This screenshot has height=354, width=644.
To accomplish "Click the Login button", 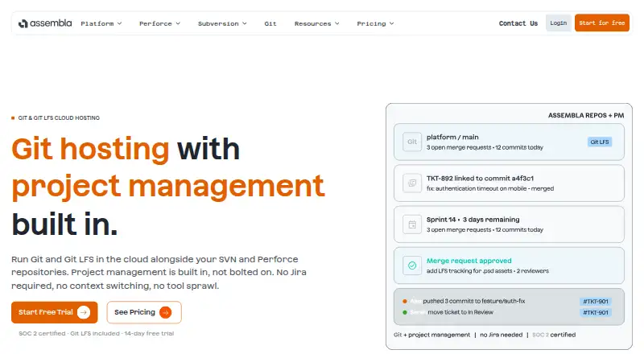I will point(558,23).
